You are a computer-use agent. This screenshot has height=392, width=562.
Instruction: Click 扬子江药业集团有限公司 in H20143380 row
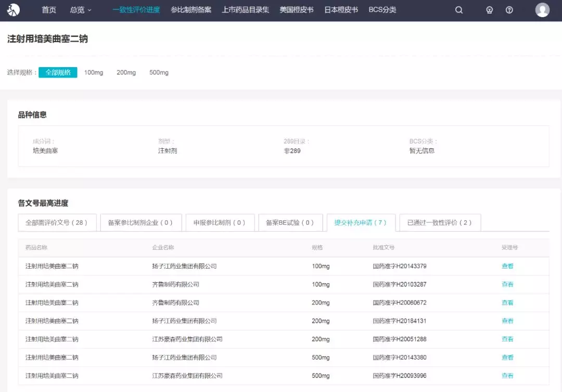point(184,358)
